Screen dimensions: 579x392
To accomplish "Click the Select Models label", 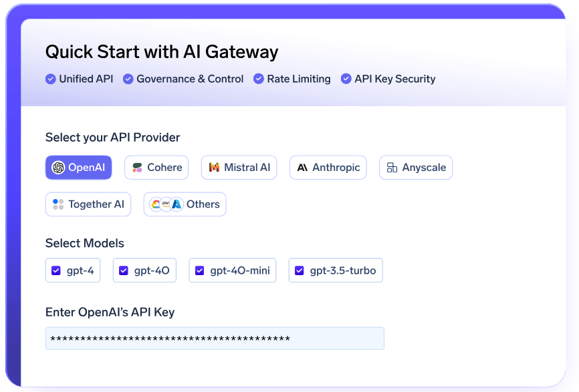I will coord(84,243).
